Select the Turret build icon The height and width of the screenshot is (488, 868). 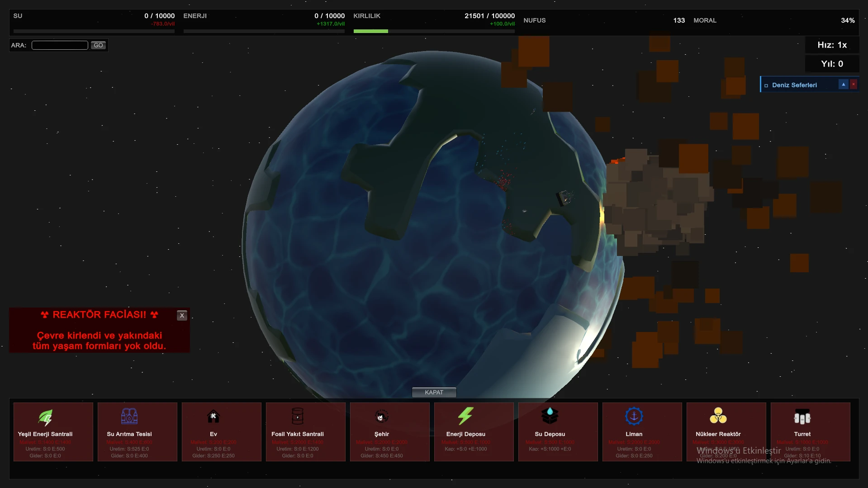(802, 417)
